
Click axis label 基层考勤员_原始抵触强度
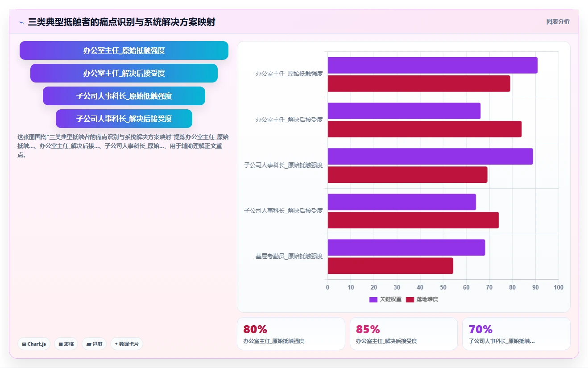click(x=289, y=256)
